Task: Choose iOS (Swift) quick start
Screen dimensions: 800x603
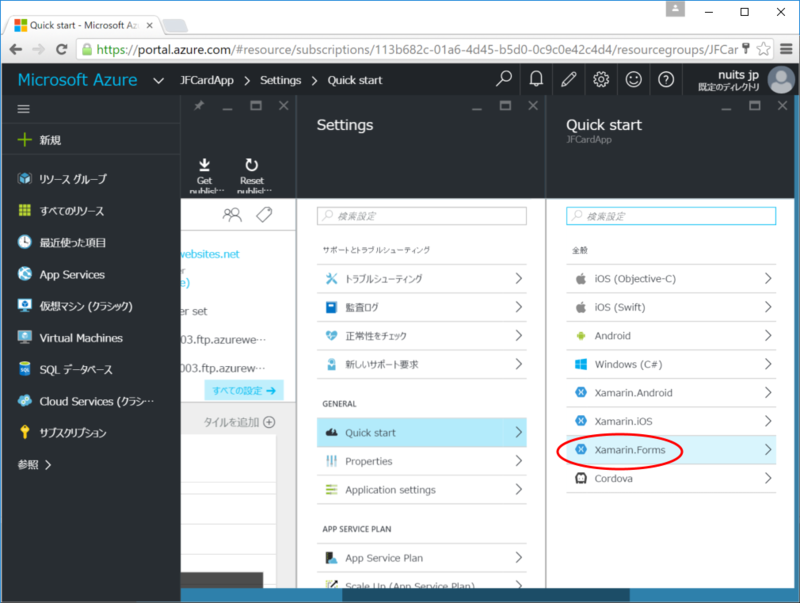Action: [671, 307]
